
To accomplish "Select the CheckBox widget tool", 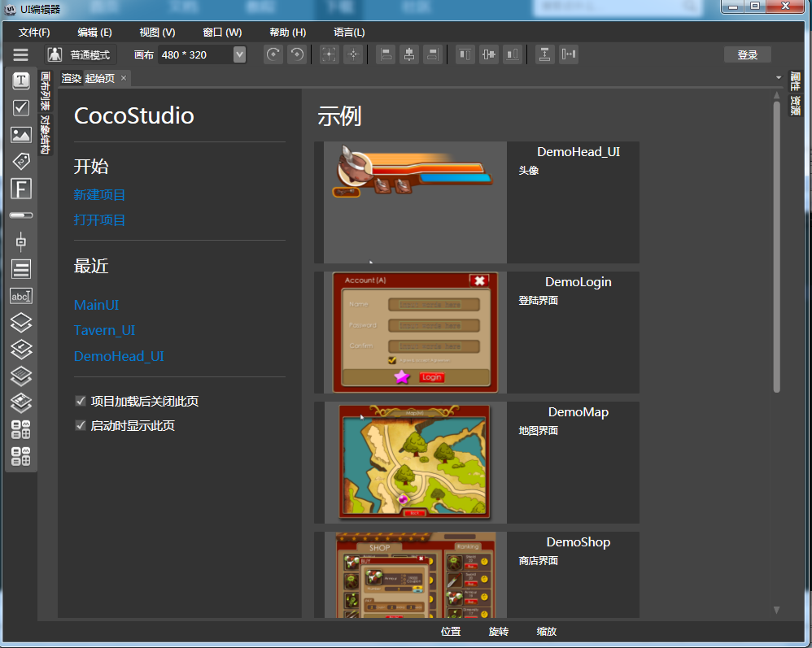I will click(20, 107).
